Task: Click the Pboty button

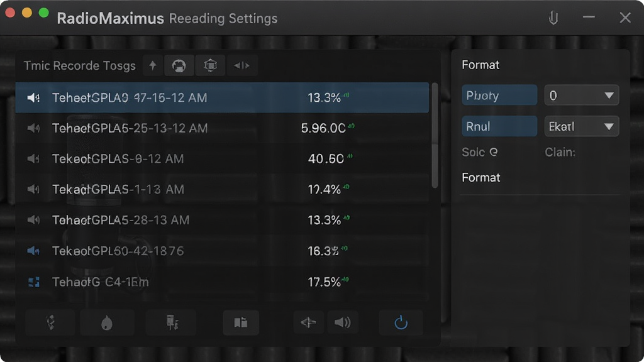Action: (499, 96)
